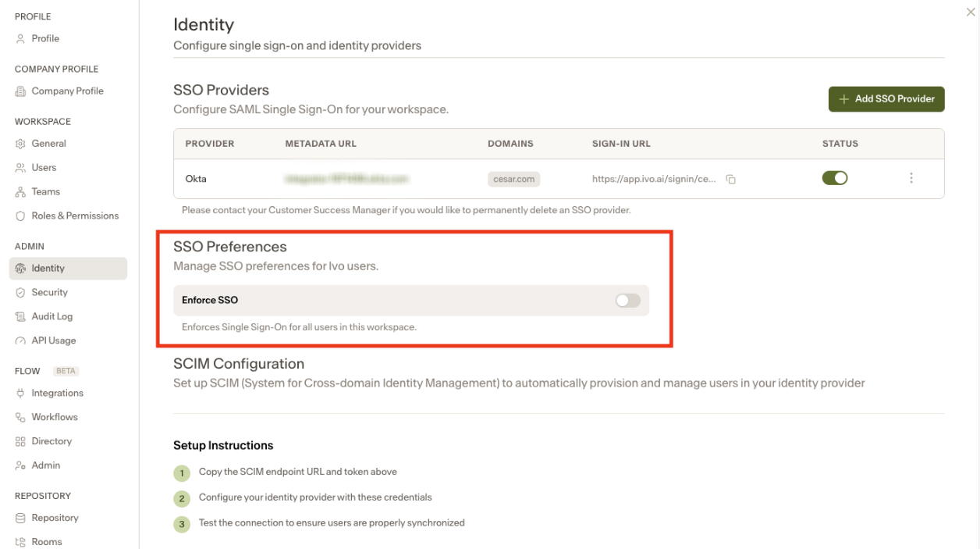Click the "Test the connection" instruction step

click(332, 522)
